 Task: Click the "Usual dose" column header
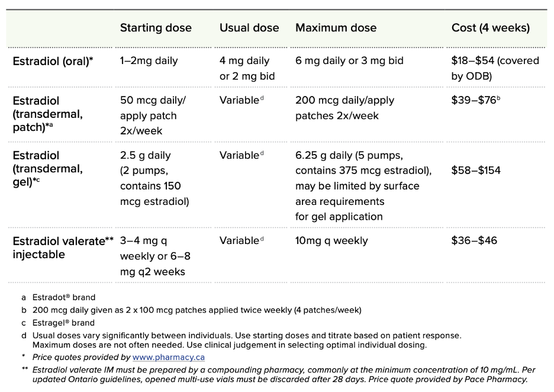click(249, 28)
